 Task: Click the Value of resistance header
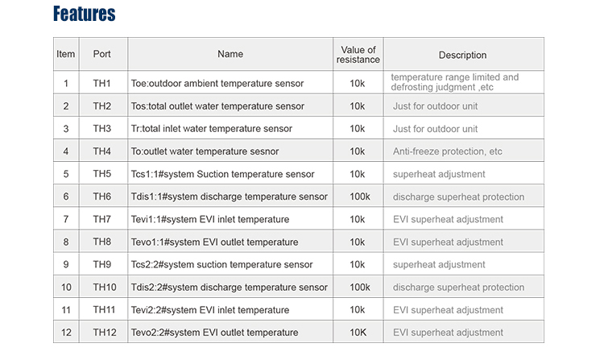358,55
